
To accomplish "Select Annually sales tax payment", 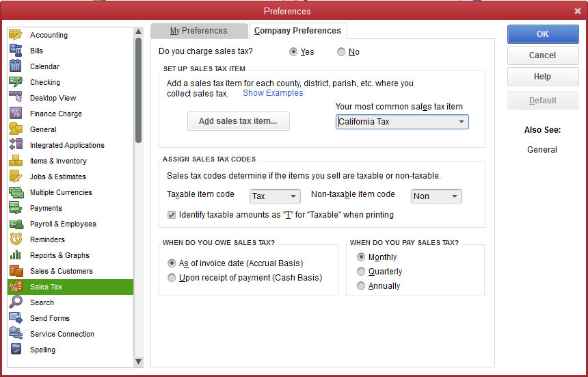I will (x=361, y=286).
